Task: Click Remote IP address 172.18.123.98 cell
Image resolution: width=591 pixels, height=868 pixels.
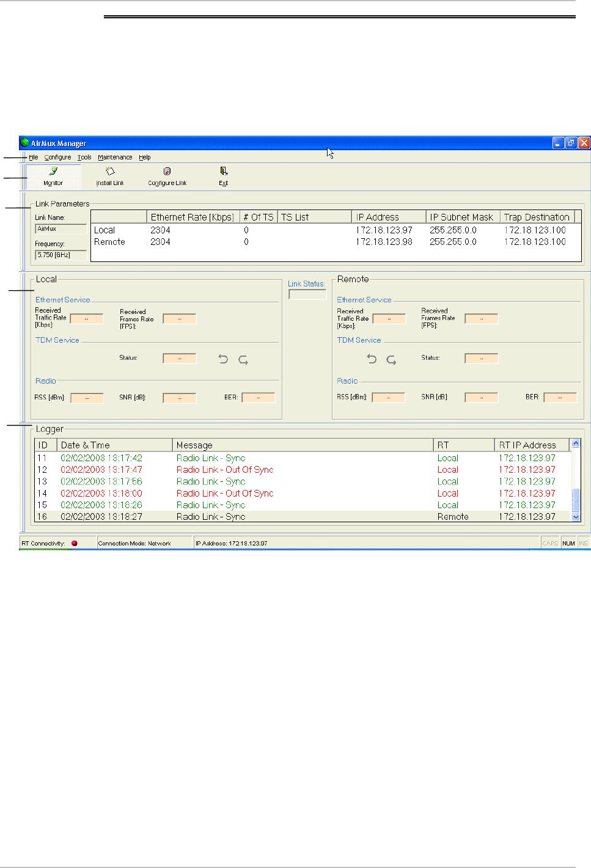Action: pyautogui.click(x=384, y=242)
